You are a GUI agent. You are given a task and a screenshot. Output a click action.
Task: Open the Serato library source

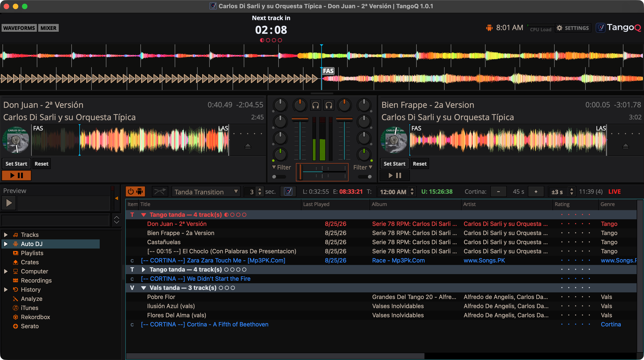click(30, 326)
